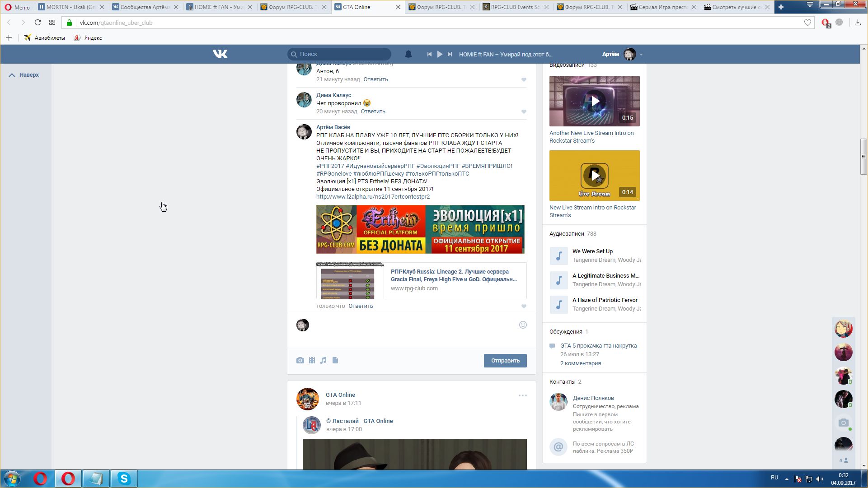Image resolution: width=868 pixels, height=488 pixels.
Task: Open 'GTA 5 прокачка гта накрутка' discussion
Action: [598, 346]
